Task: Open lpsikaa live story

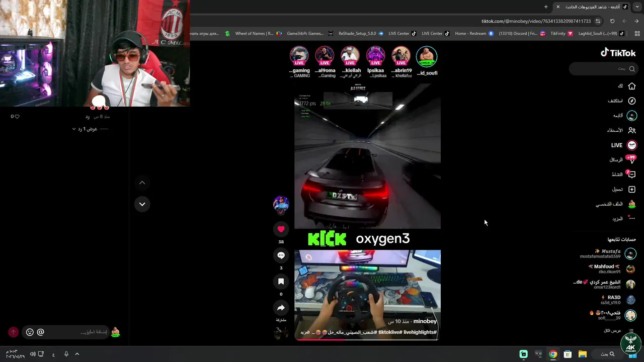Action: (x=375, y=62)
